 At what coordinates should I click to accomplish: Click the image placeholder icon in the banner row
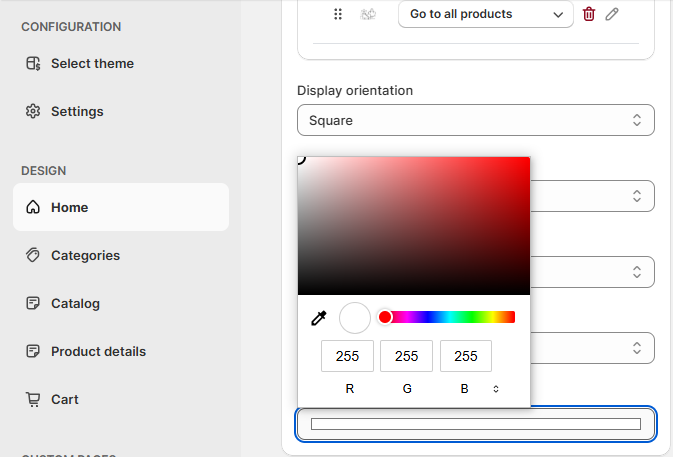368,14
